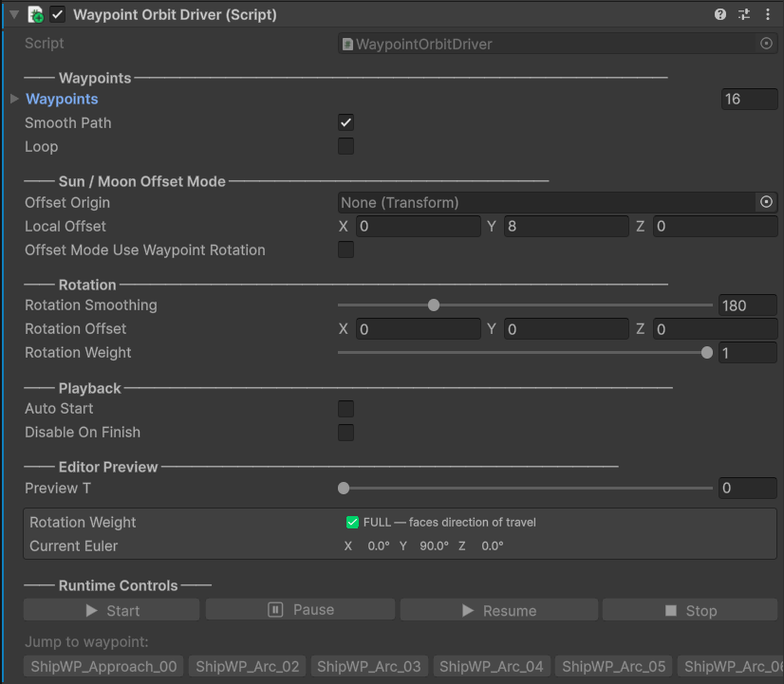
Task: Edit the Rotation Smoothing value field
Action: (748, 305)
